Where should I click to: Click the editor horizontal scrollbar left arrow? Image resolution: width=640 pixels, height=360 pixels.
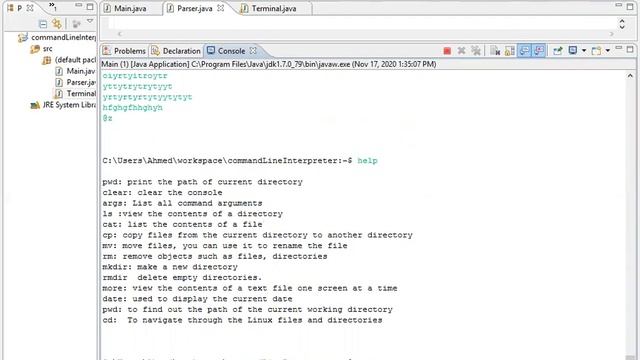[119, 34]
